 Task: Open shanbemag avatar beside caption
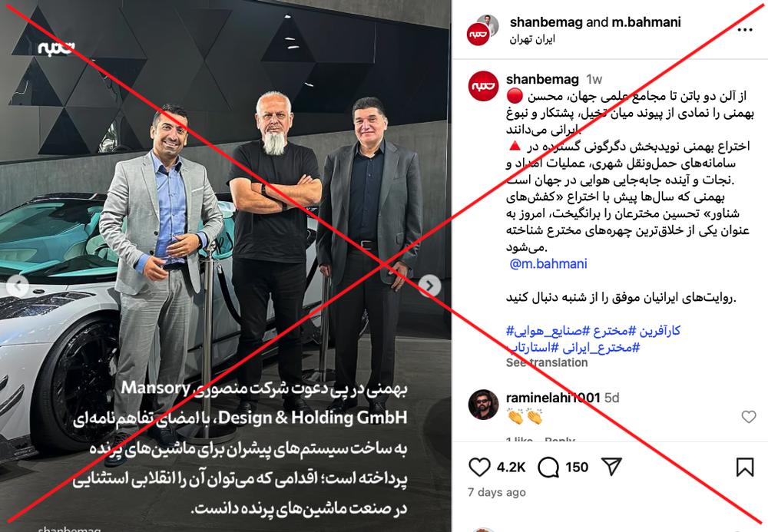point(483,86)
